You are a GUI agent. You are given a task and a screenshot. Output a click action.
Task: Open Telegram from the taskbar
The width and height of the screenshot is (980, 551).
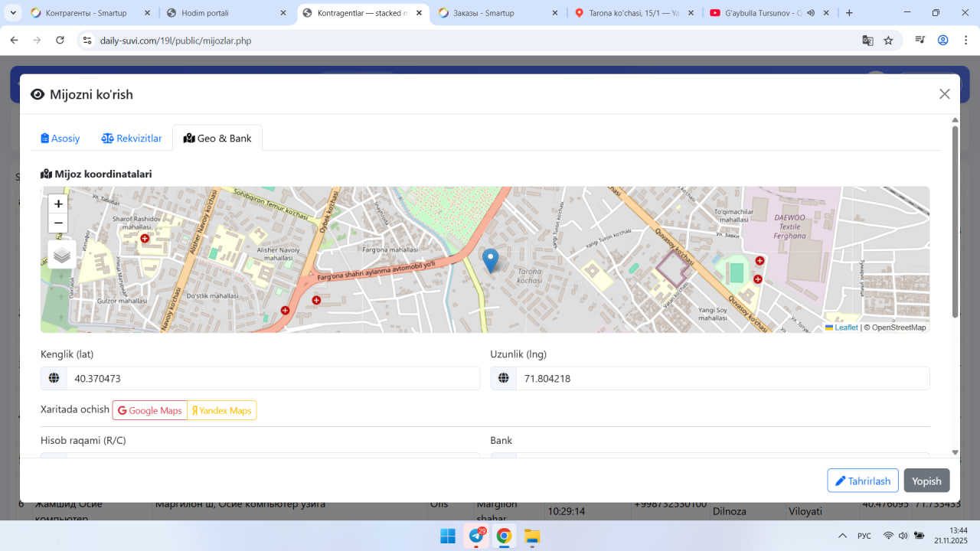[476, 536]
